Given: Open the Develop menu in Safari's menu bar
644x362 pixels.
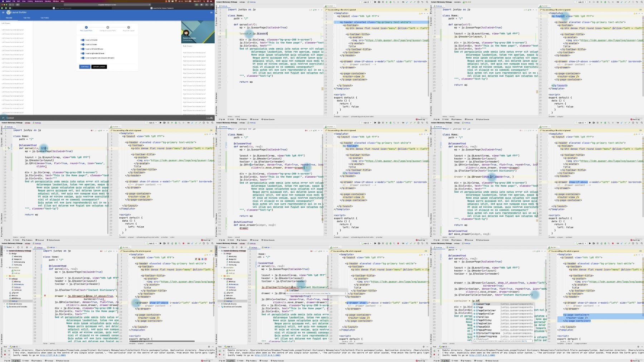Looking at the screenshot, I should click(x=48, y=1).
